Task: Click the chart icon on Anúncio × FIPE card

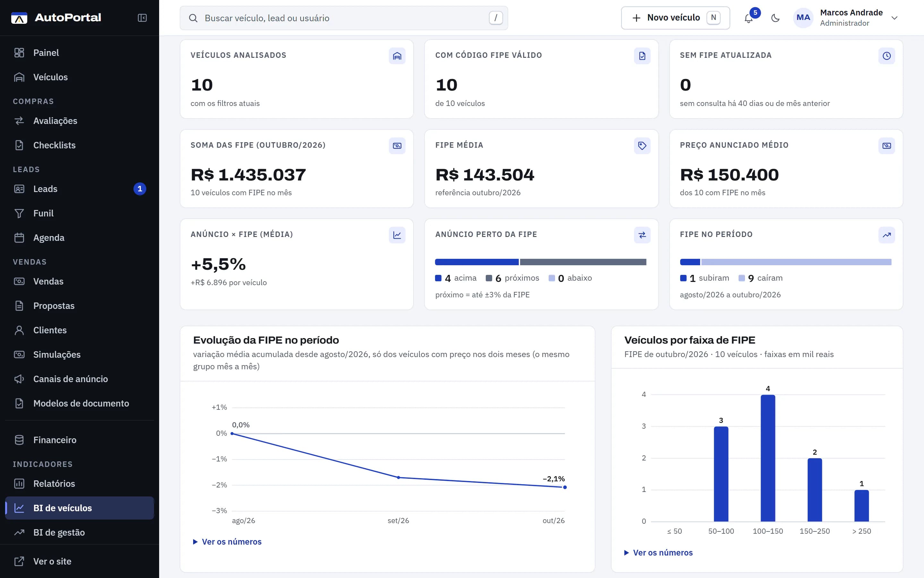Action: [397, 235]
